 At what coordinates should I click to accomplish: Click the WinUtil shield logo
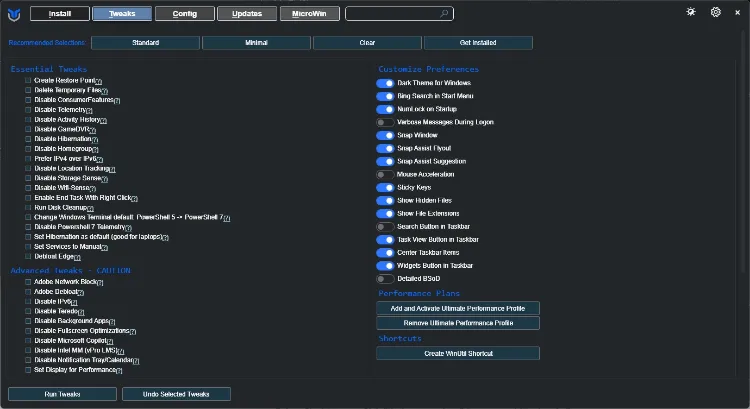(x=14, y=14)
